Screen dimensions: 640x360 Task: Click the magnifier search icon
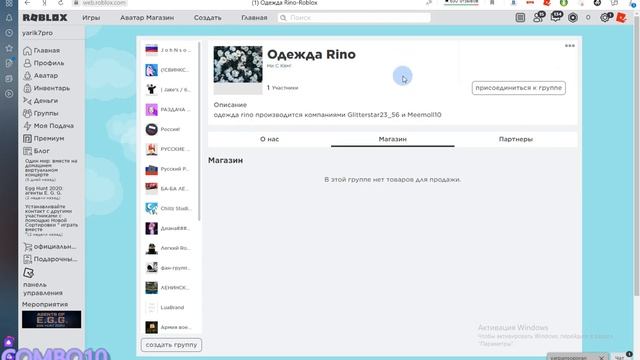283,18
